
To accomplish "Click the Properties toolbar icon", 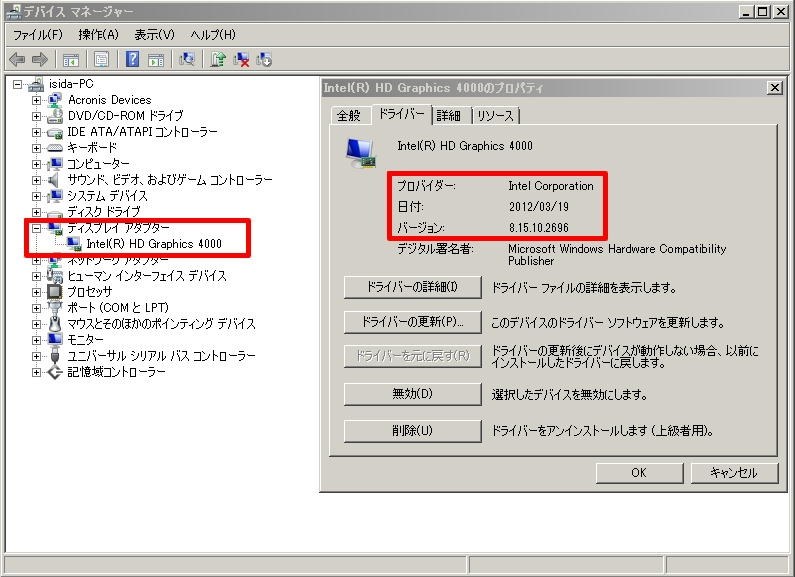I will [101, 59].
